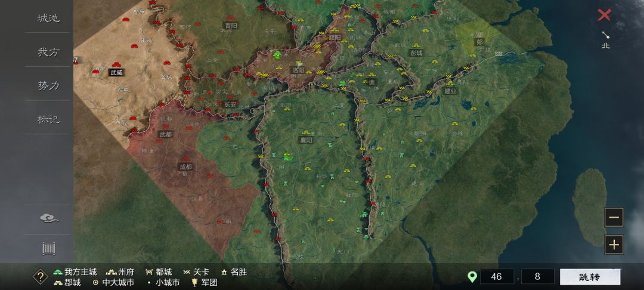Screen dimensions: 644x290
Task: Click the green main city icon northwest of 洛阳
Action: click(x=277, y=54)
